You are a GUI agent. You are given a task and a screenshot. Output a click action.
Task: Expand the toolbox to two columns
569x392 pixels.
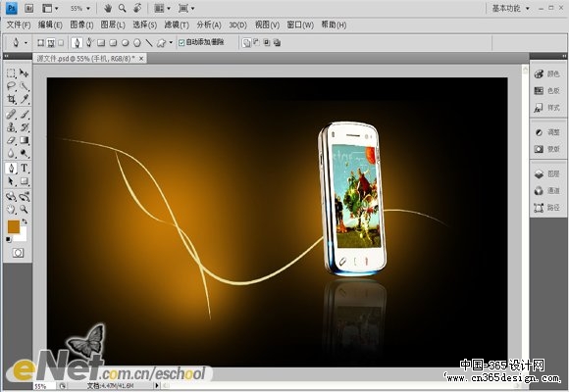(x=6, y=56)
